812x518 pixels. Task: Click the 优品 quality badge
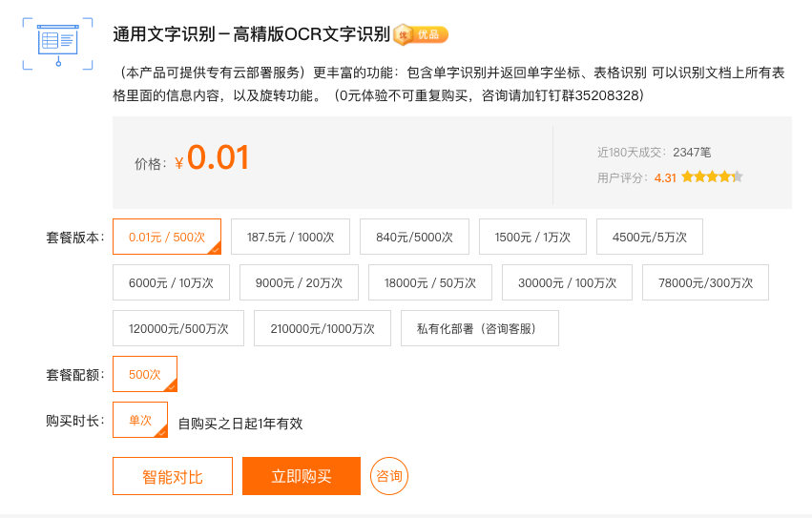[x=421, y=35]
